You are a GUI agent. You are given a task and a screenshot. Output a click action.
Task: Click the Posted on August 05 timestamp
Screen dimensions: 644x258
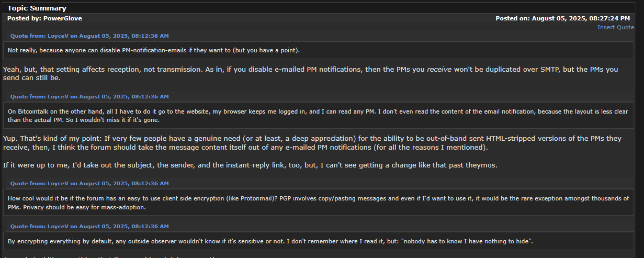tap(562, 18)
